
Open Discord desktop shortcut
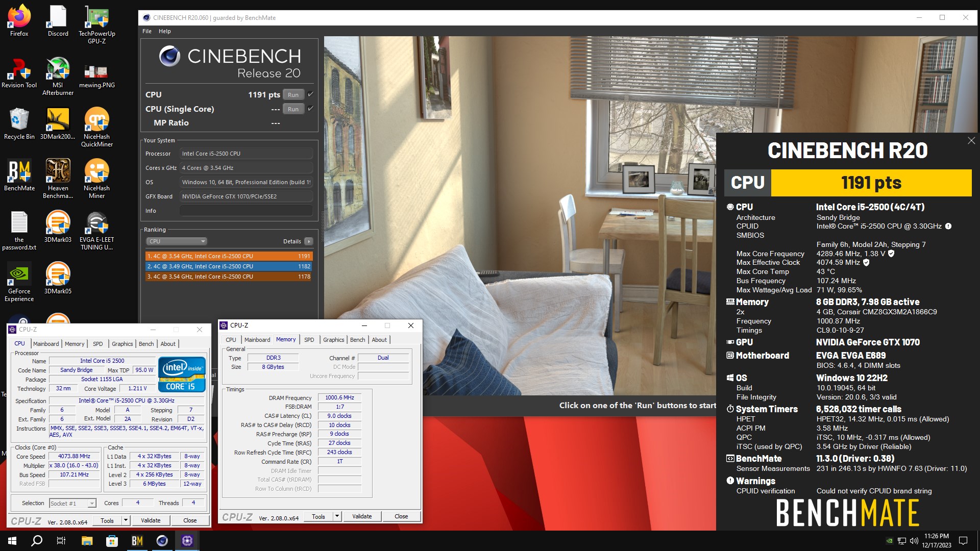58,21
